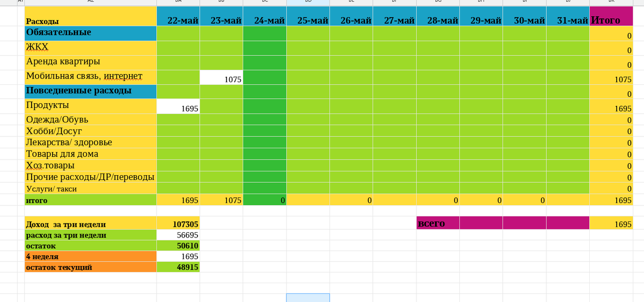644x302 pixels.
Task: Select the white 1695 cell in Продукты row
Action: coord(178,106)
